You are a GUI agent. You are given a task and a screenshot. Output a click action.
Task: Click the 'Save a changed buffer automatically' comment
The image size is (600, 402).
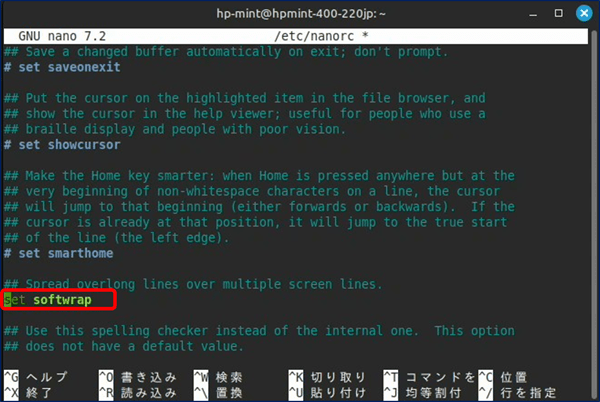226,52
